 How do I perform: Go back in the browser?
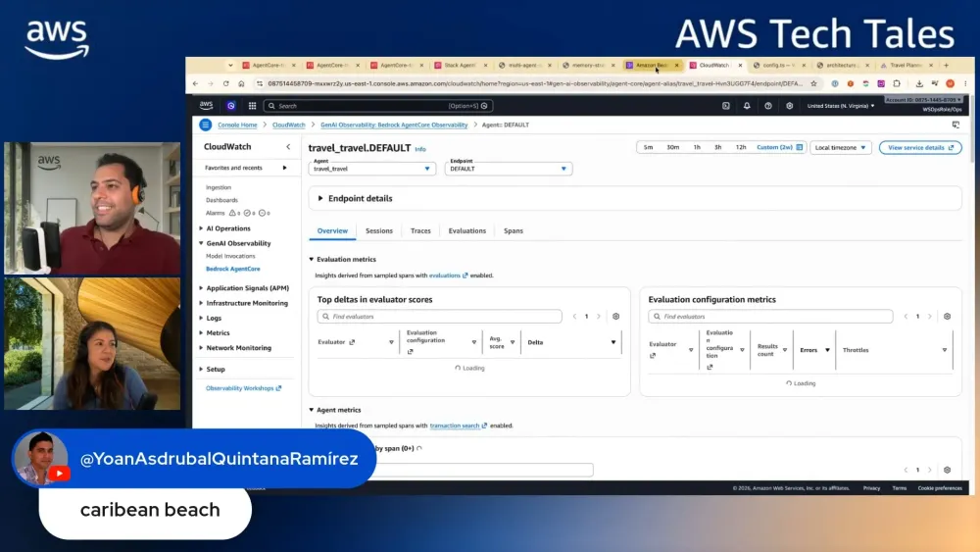[195, 83]
